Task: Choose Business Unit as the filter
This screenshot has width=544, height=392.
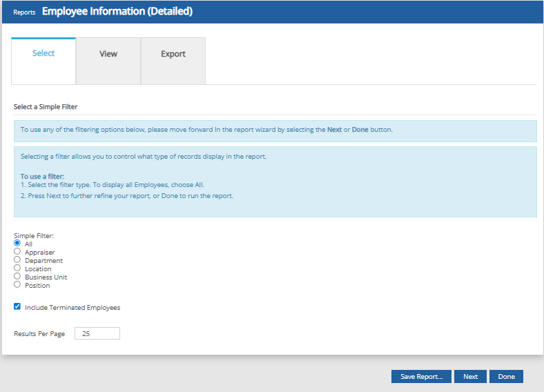Action: (x=17, y=277)
